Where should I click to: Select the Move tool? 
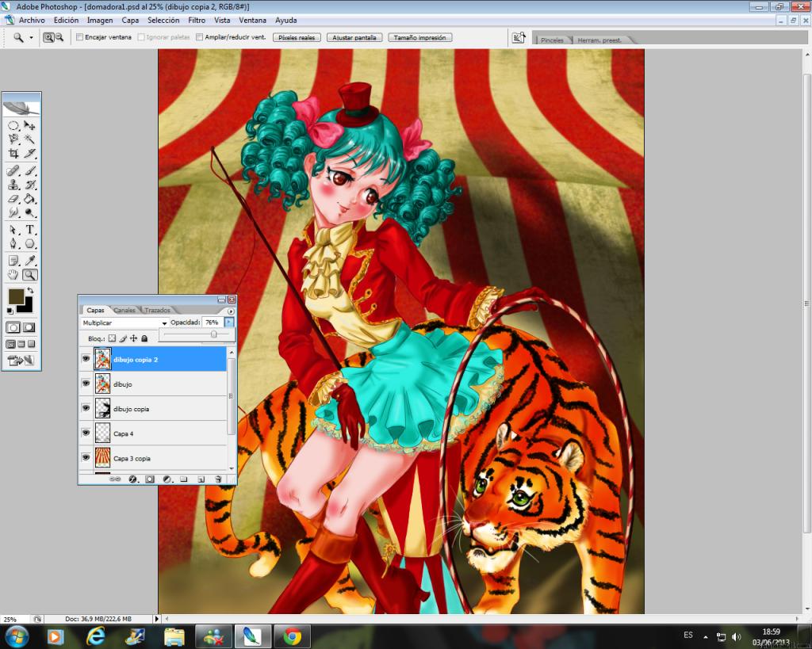point(29,125)
